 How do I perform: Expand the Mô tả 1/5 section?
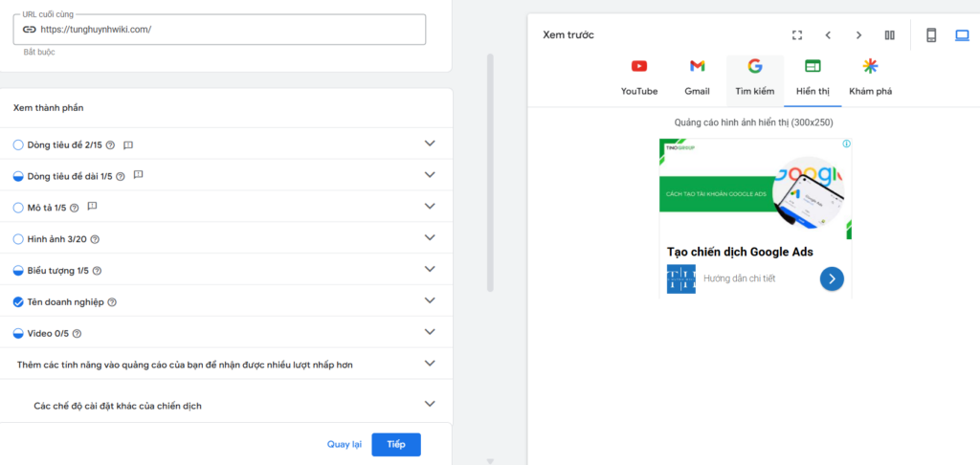pyautogui.click(x=430, y=206)
